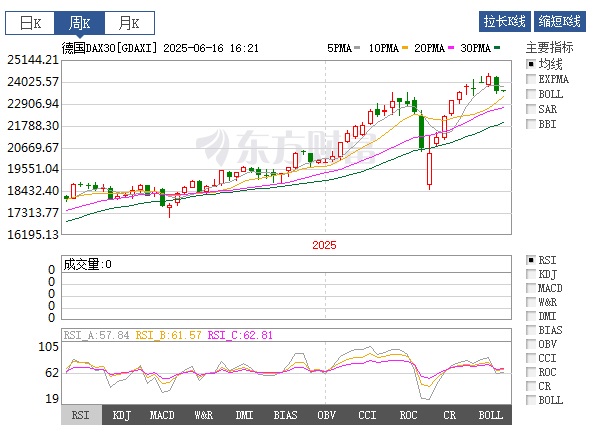595x436 pixels.
Task: Open the BIAS bottom tab
Action: click(x=285, y=415)
